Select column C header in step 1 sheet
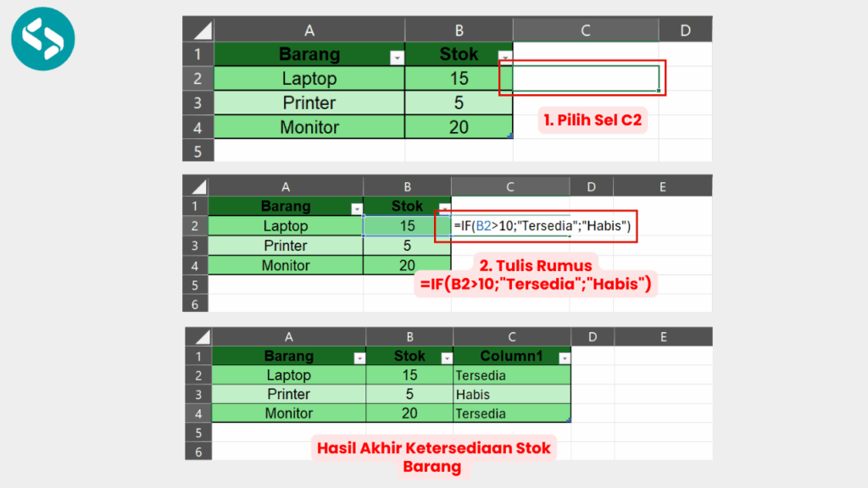This screenshot has width=868, height=488. point(585,30)
